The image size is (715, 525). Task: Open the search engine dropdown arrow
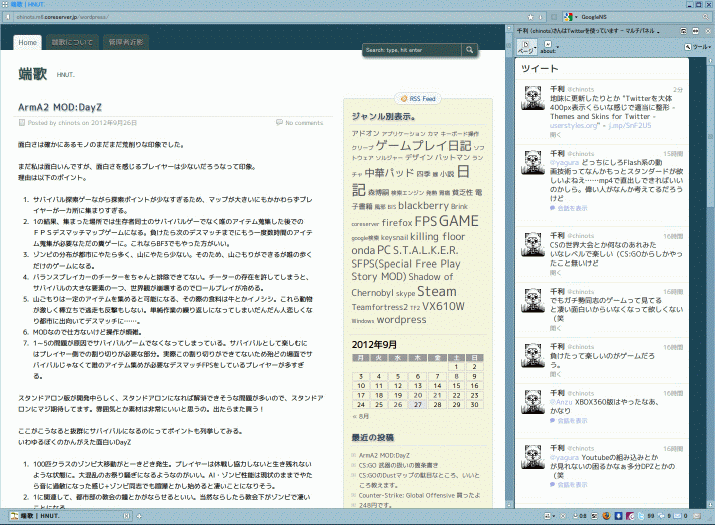coord(576,17)
